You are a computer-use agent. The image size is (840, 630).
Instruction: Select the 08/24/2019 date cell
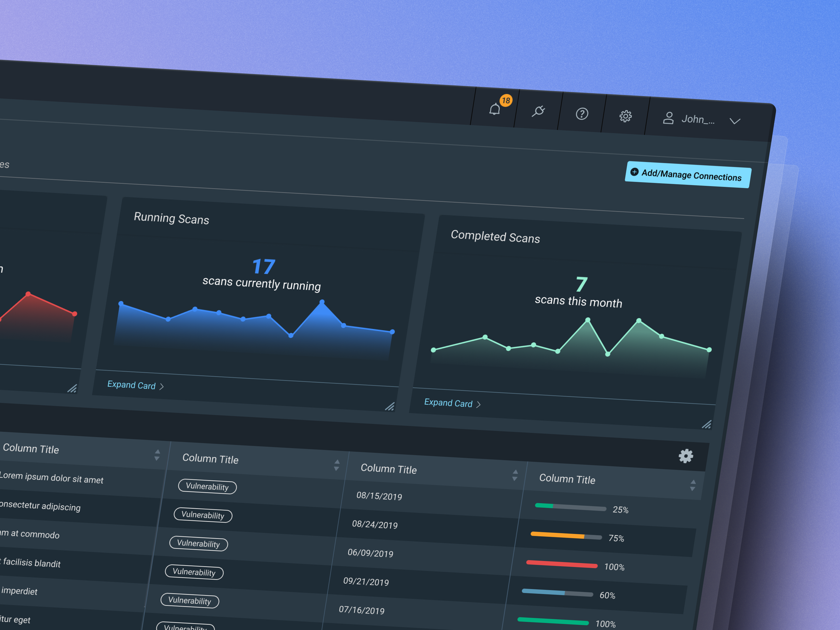[x=375, y=525]
